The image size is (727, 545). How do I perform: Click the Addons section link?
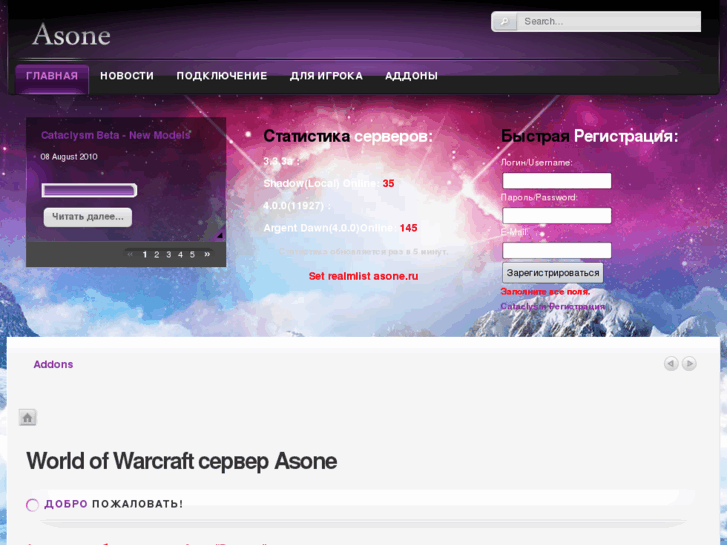(x=53, y=365)
